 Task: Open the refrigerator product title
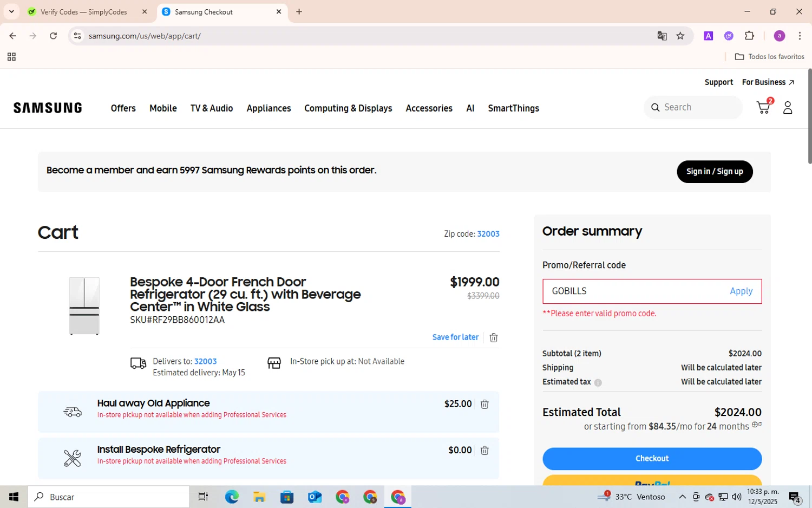tap(245, 294)
